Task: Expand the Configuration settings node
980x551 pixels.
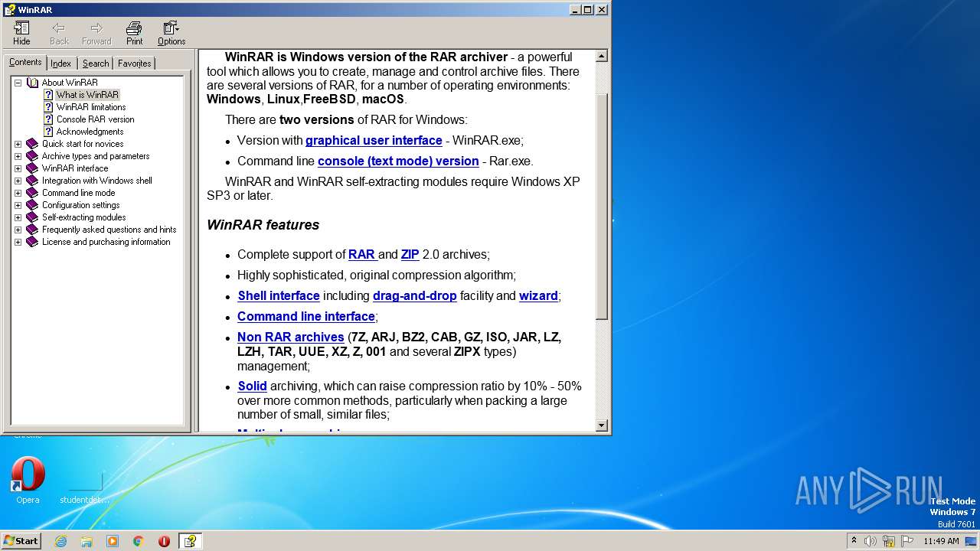Action: click(x=18, y=205)
